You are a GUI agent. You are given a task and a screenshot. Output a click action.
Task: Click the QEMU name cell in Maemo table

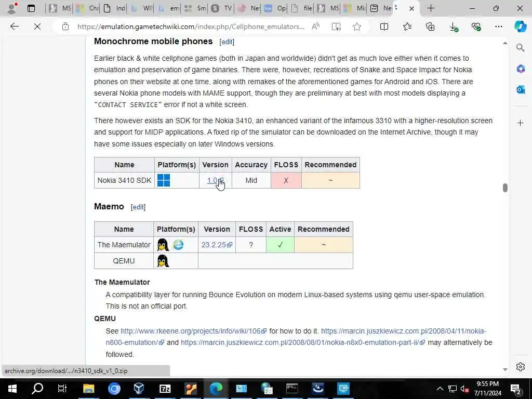(124, 261)
